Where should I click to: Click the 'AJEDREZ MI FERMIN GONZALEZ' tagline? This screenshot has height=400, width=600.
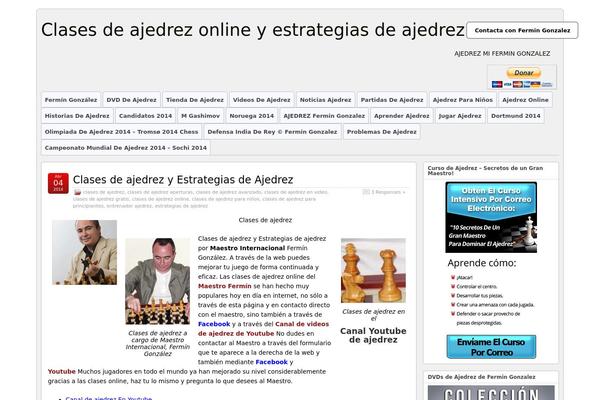[x=502, y=54]
